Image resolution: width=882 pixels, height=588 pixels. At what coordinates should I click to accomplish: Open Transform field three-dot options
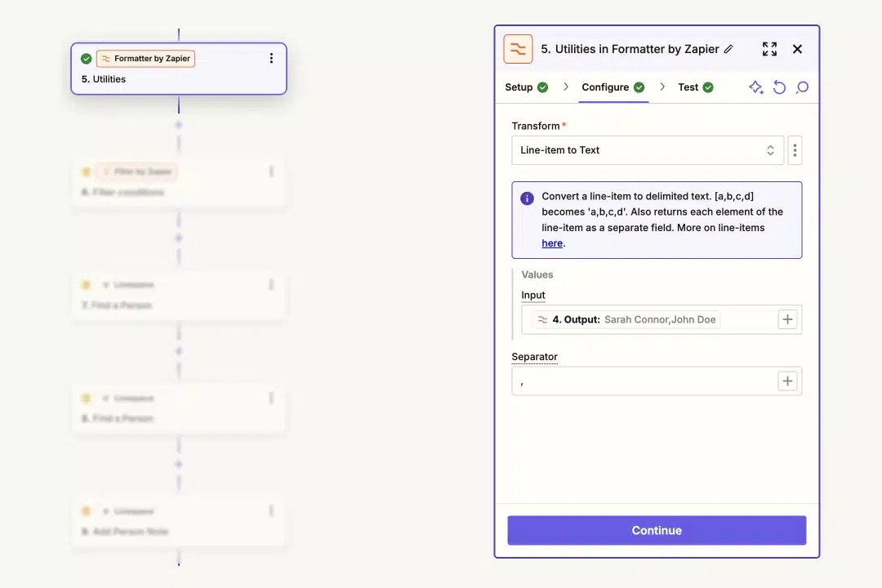(795, 150)
